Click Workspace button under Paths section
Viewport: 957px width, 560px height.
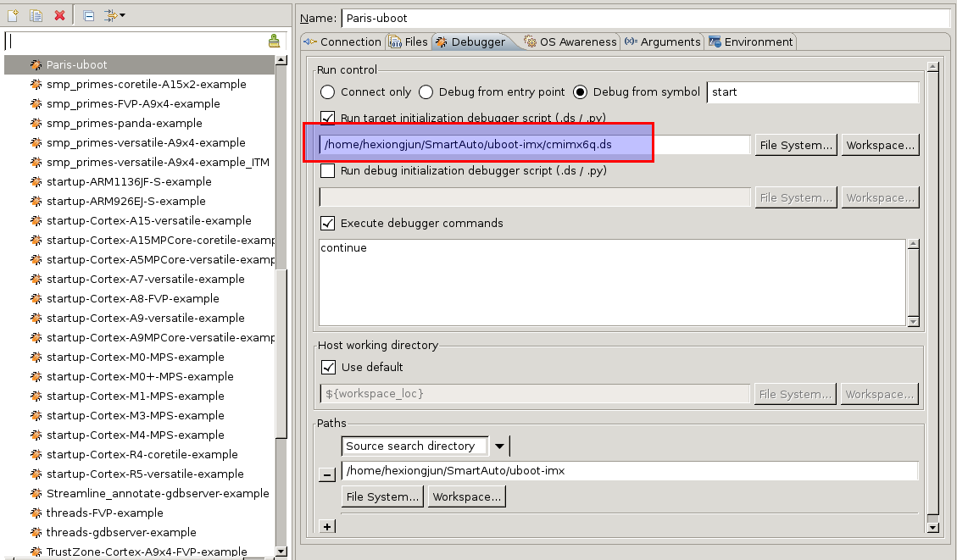466,496
